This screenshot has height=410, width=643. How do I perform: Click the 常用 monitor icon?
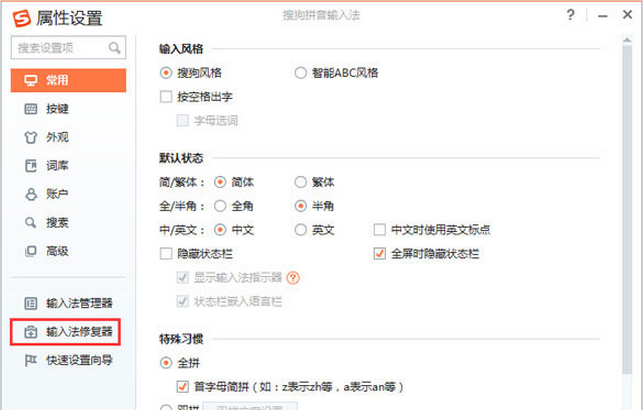pos(31,80)
